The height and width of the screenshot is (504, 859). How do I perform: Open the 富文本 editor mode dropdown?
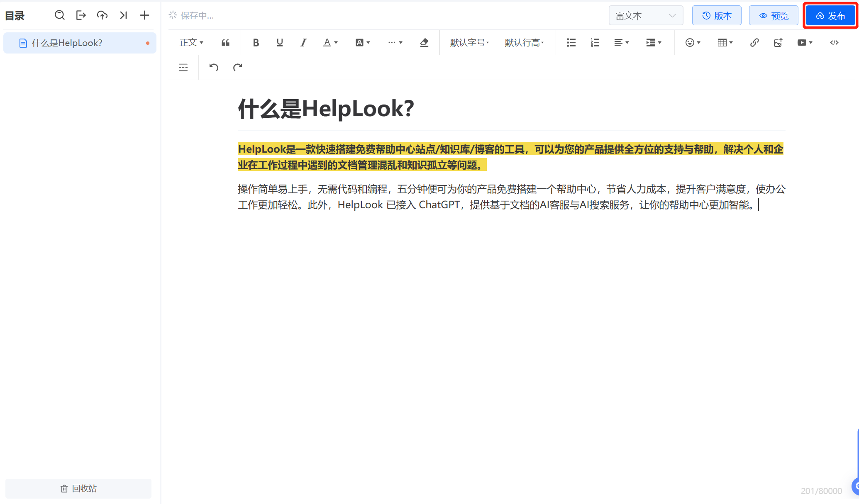pos(646,15)
